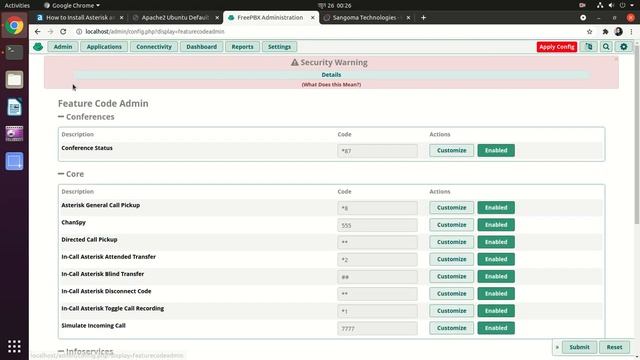Open the language selector icon next to Apply Config
Viewport: 640px width, 360px height.
pyautogui.click(x=589, y=47)
